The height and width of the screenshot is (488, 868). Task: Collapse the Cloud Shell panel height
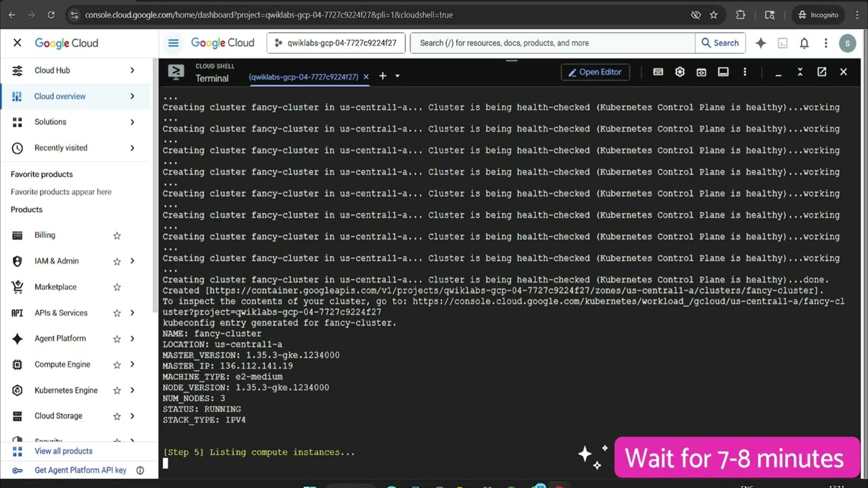click(x=800, y=72)
